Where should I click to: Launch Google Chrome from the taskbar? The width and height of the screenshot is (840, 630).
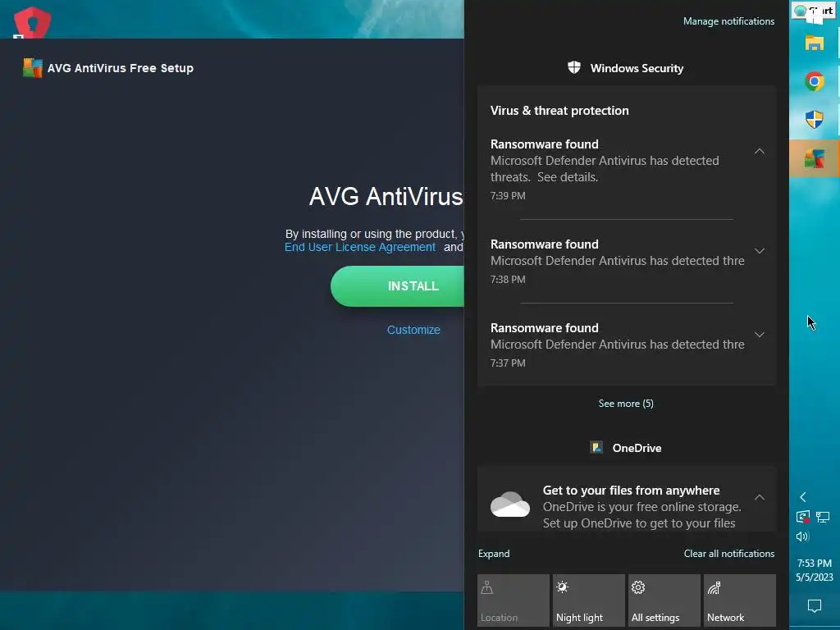pyautogui.click(x=815, y=81)
